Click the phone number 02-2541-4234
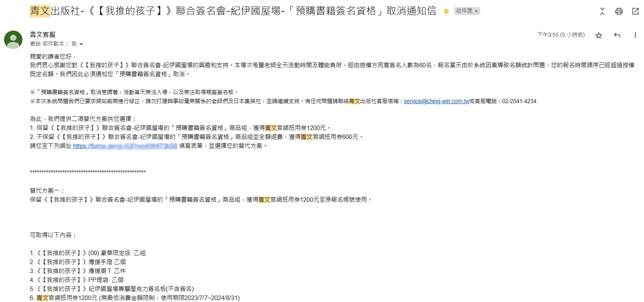644x302 pixels. point(519,101)
